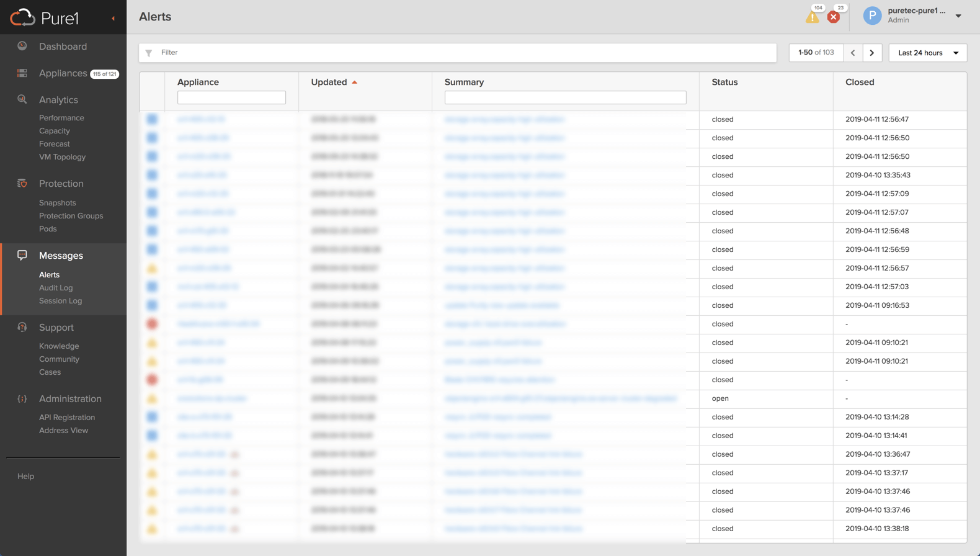Open Cases under Support
This screenshot has width=980, height=556.
pos(50,372)
